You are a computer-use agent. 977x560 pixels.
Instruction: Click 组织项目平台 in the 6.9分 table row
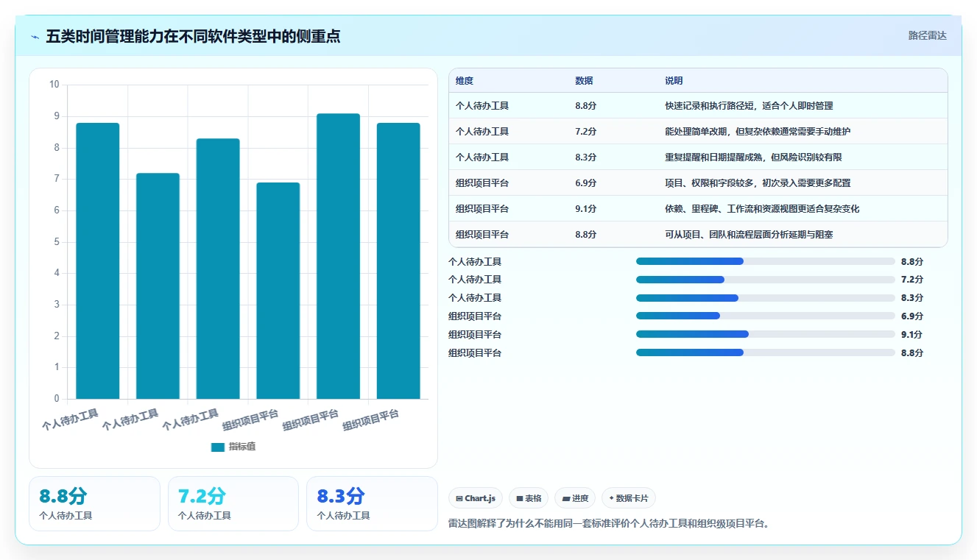[x=482, y=183]
